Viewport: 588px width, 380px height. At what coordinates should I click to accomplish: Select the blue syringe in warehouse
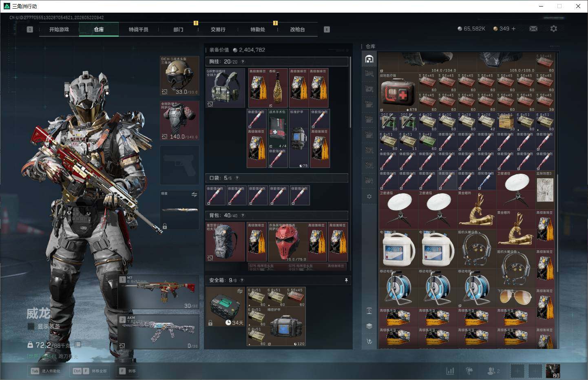(x=486, y=181)
